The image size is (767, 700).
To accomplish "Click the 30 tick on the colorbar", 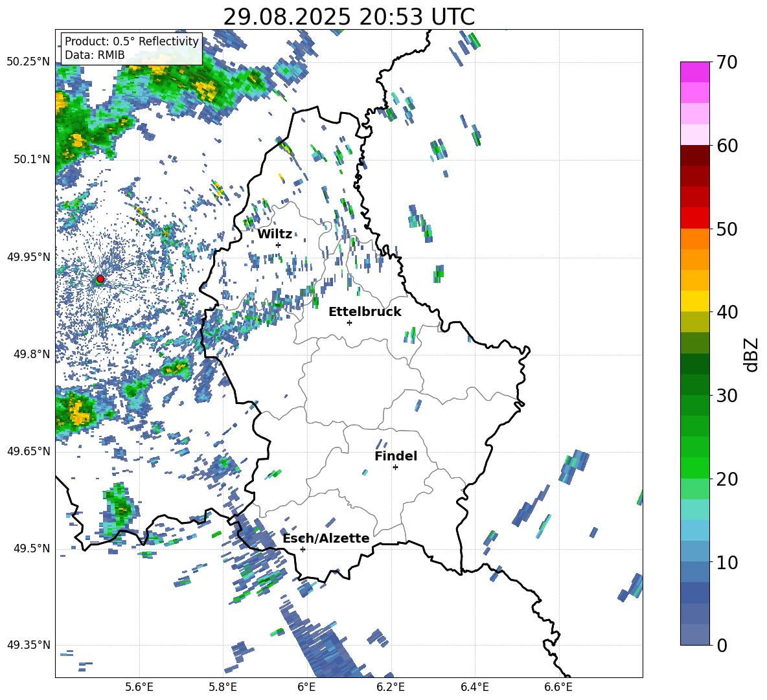I will (x=727, y=396).
